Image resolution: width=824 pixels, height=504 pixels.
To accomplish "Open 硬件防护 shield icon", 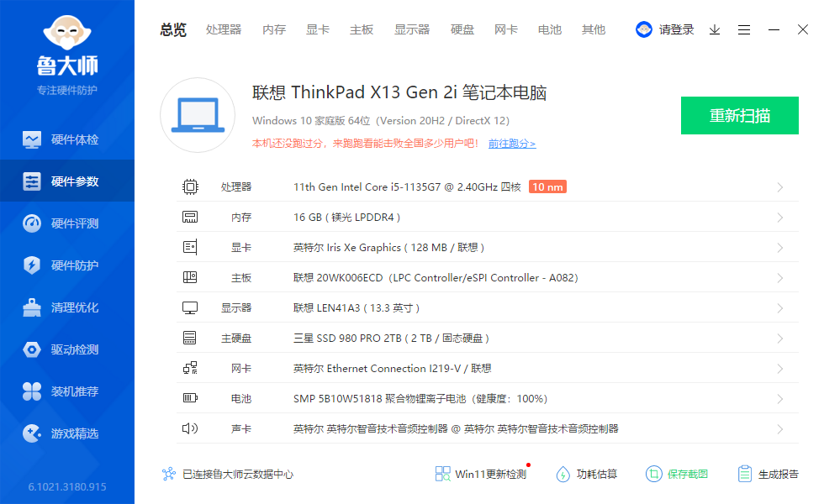I will click(32, 265).
